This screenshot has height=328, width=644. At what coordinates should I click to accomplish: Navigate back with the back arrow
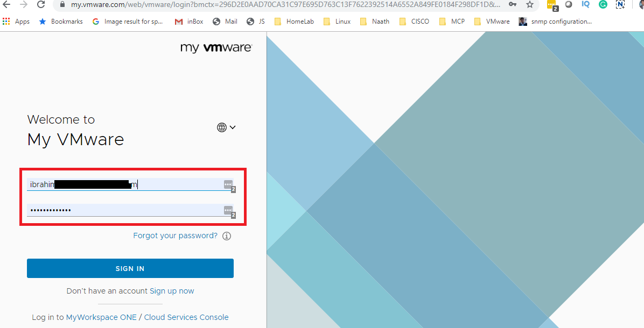[x=6, y=4]
